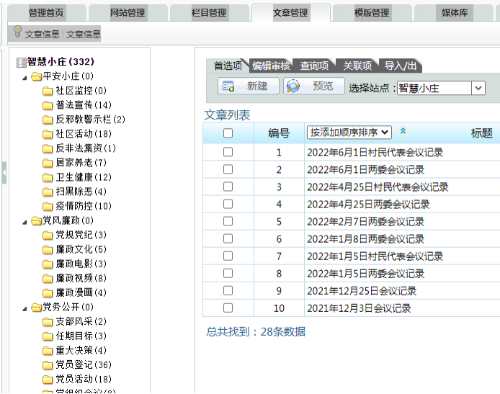Image resolution: width=500 pixels, height=394 pixels.
Task: Click the folder icon next to 反非法集资
Action: pos(48,149)
